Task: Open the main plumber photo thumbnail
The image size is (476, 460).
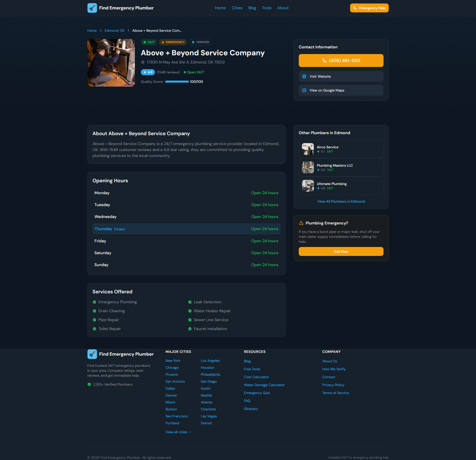Action: 111,63
